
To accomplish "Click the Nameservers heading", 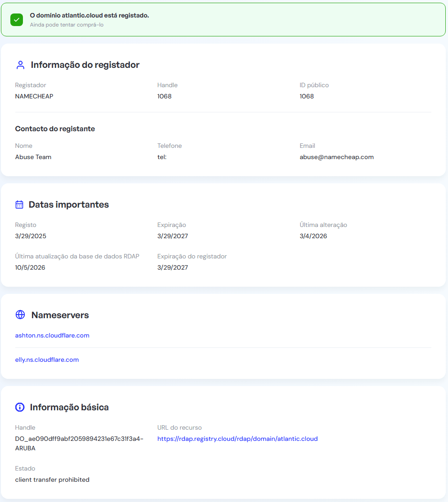I will tap(60, 315).
